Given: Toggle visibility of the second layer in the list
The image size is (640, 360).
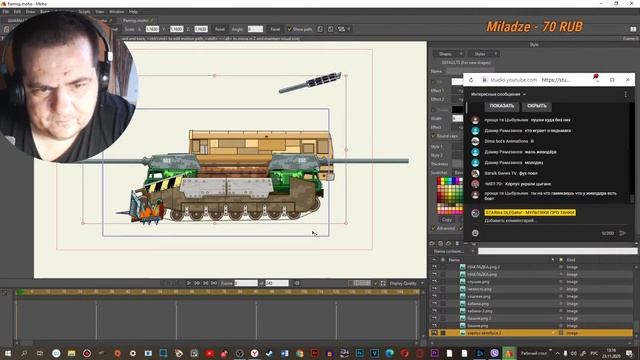Looking at the screenshot, I should 434,274.
